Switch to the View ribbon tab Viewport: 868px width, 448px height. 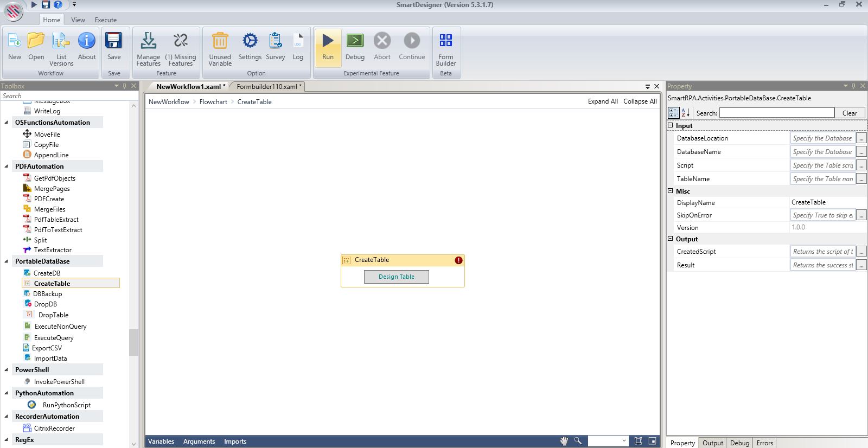(78, 20)
